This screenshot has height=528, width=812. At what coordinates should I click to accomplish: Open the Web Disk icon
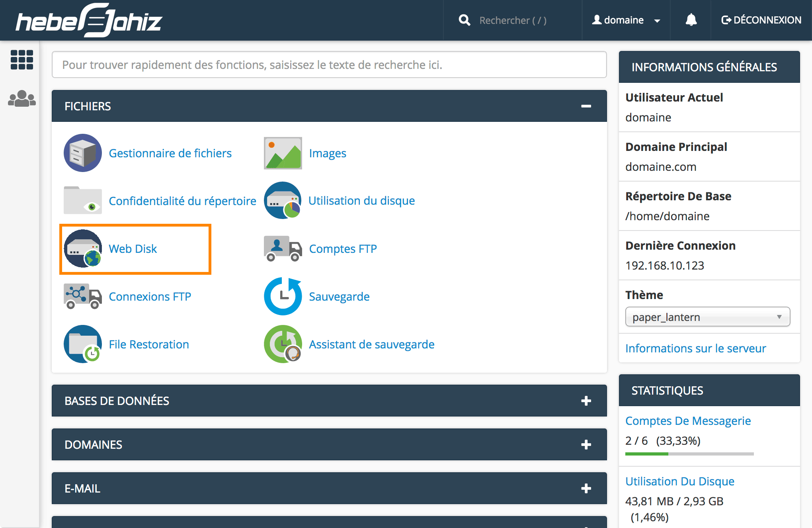(x=83, y=248)
